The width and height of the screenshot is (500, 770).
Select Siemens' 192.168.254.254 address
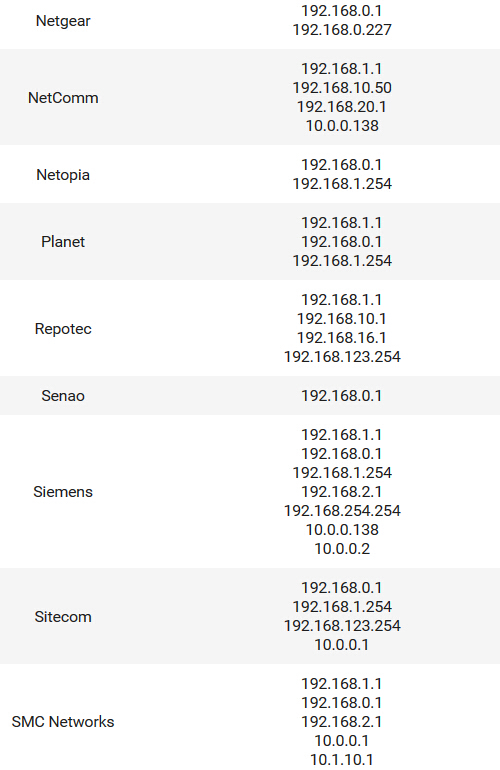pos(342,511)
